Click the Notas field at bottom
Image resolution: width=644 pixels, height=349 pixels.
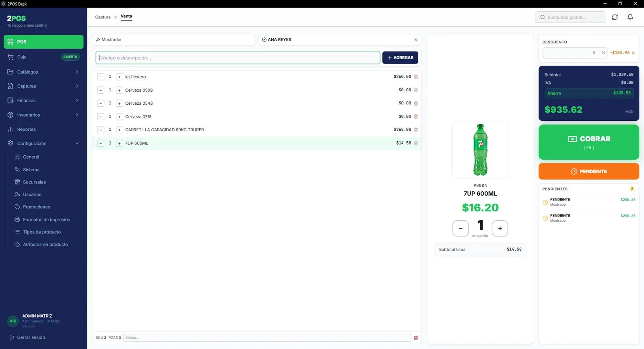tap(267, 338)
